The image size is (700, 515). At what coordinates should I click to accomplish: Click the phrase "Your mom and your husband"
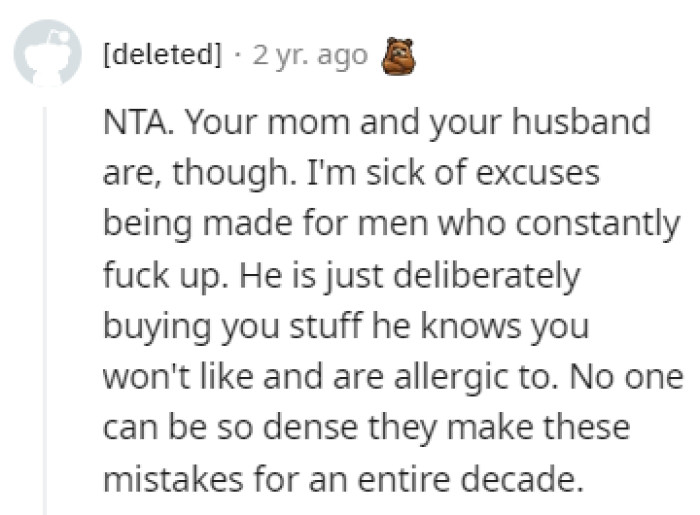tap(420, 124)
